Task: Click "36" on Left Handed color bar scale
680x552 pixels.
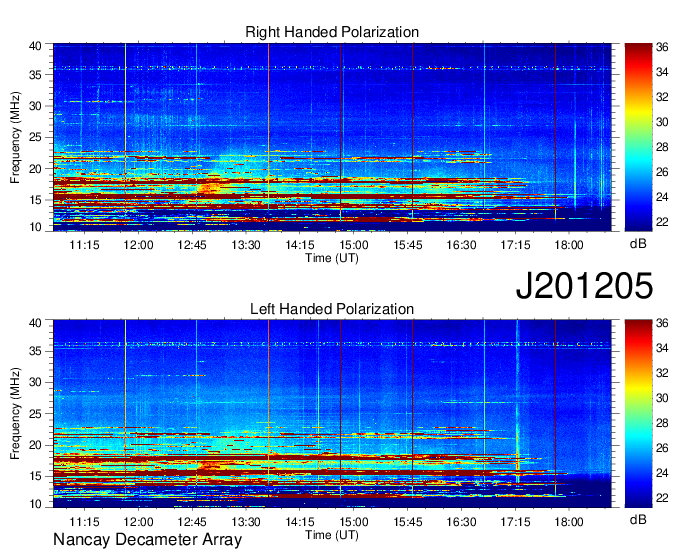Action: pos(662,323)
